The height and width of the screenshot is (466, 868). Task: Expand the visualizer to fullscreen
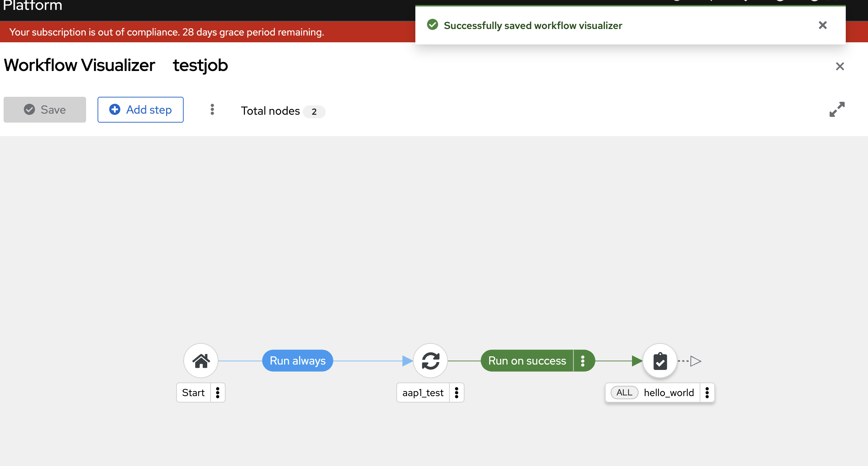(837, 109)
